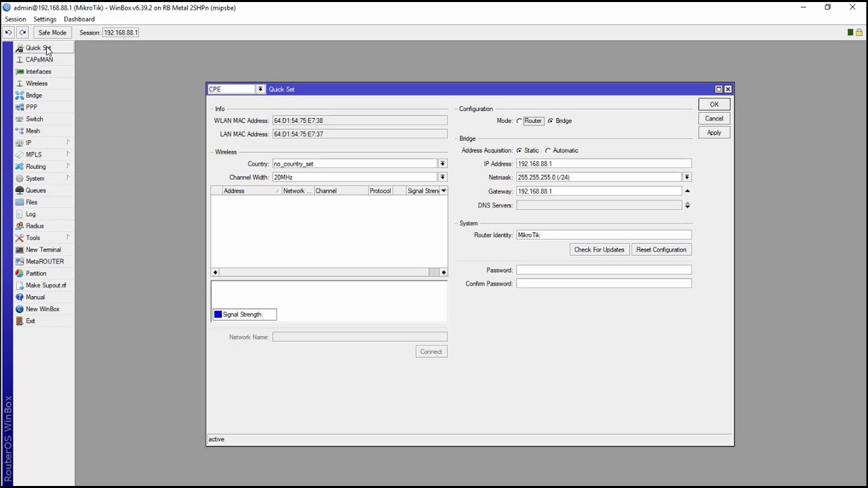The width and height of the screenshot is (868, 488).
Task: Toggle Safe Mode in the toolbar
Action: [52, 33]
